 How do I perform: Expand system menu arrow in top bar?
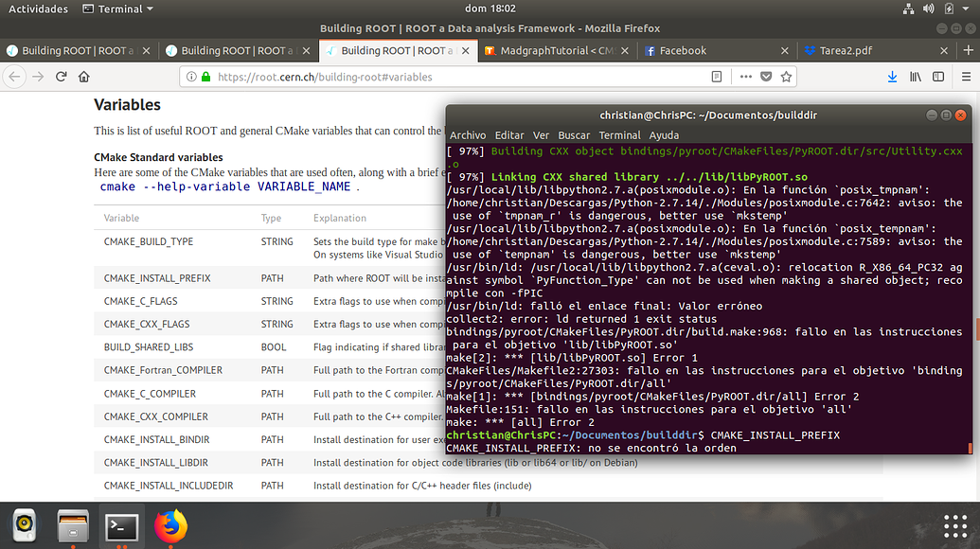point(966,9)
